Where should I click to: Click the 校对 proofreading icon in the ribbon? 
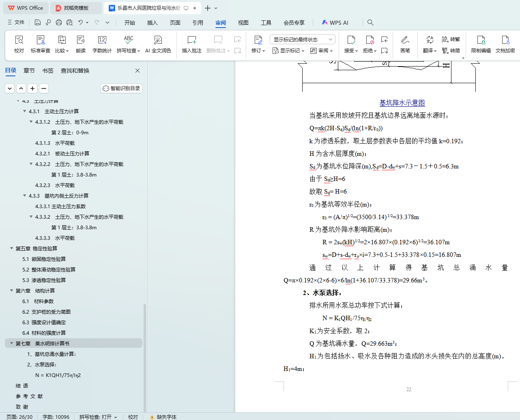click(x=19, y=44)
